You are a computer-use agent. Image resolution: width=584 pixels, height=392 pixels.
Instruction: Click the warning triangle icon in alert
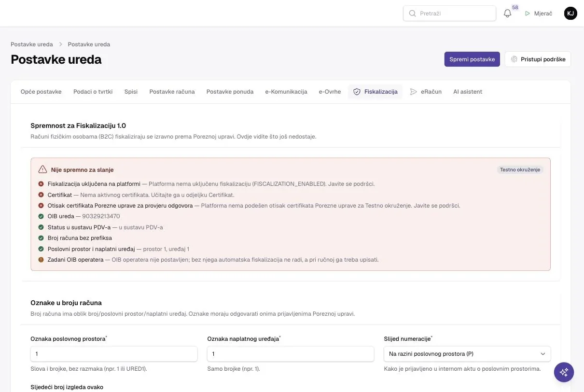(x=42, y=170)
